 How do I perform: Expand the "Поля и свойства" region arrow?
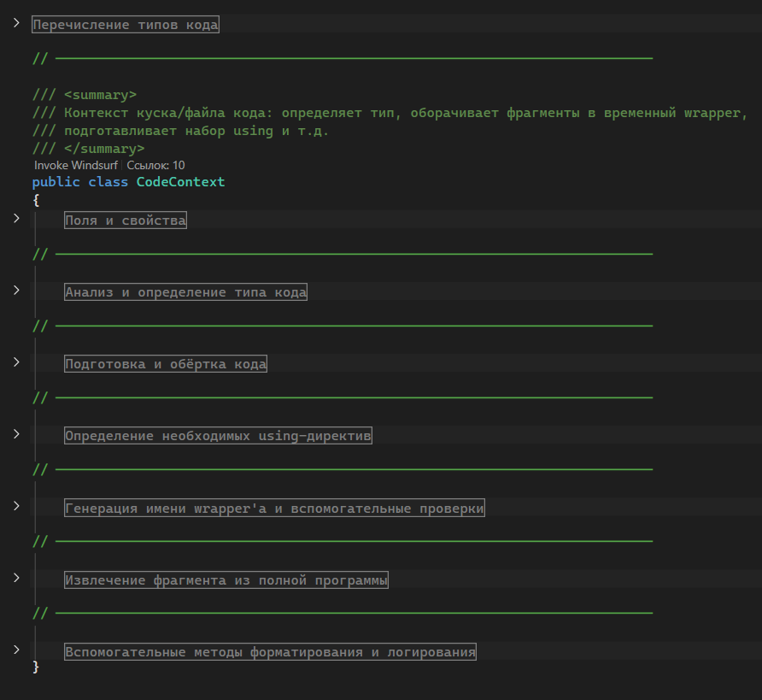[16, 219]
